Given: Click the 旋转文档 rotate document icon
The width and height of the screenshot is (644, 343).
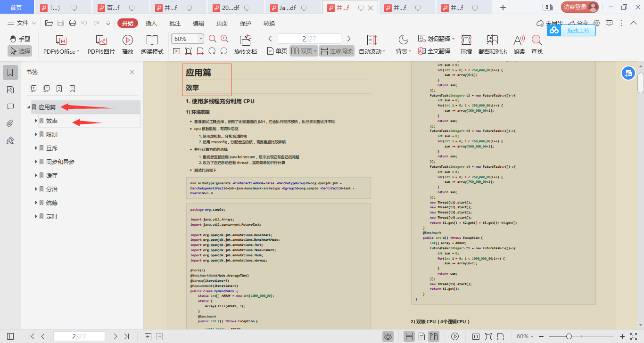Looking at the screenshot, I should (x=245, y=40).
